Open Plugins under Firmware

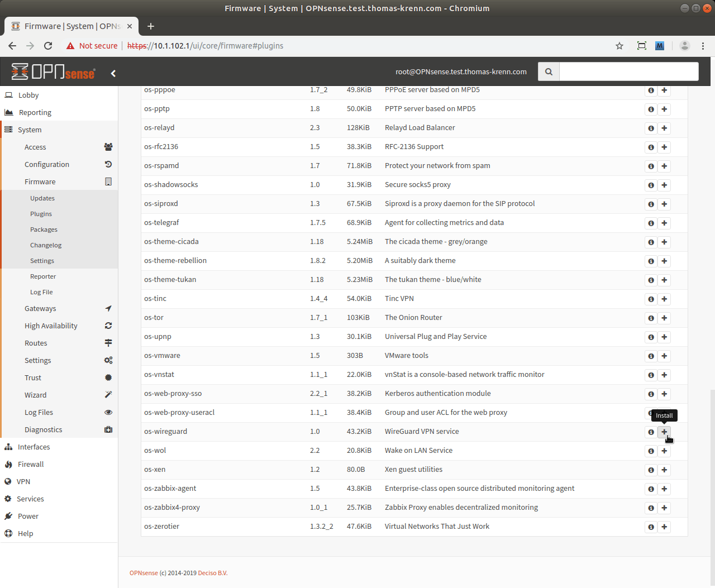click(41, 214)
